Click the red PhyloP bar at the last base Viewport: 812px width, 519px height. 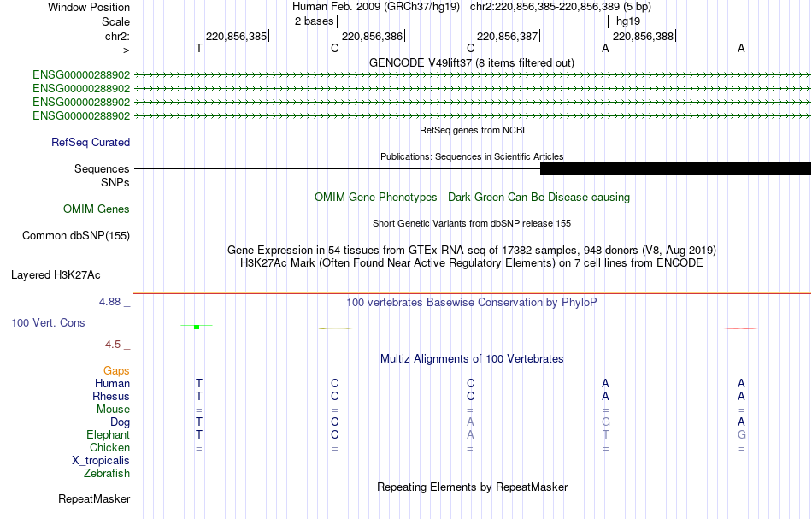pos(740,328)
